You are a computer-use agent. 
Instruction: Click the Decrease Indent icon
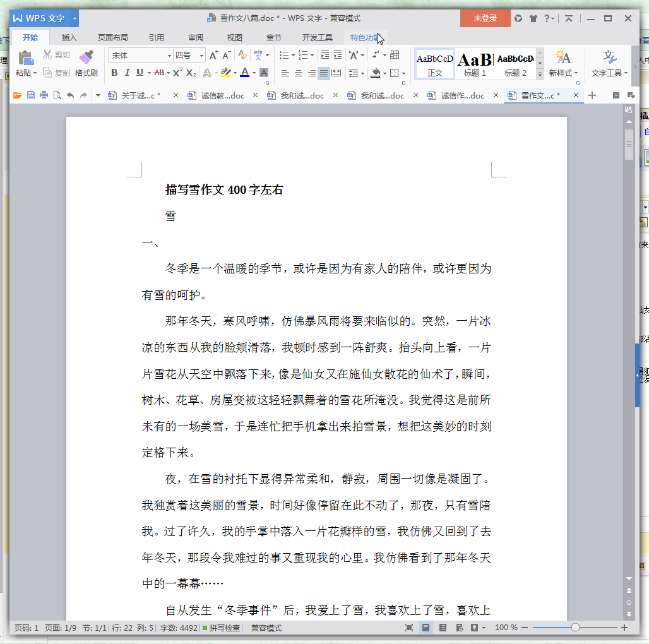coord(325,55)
